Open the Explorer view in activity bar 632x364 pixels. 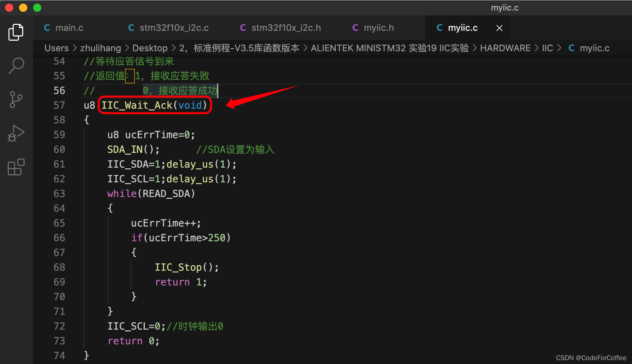point(16,32)
